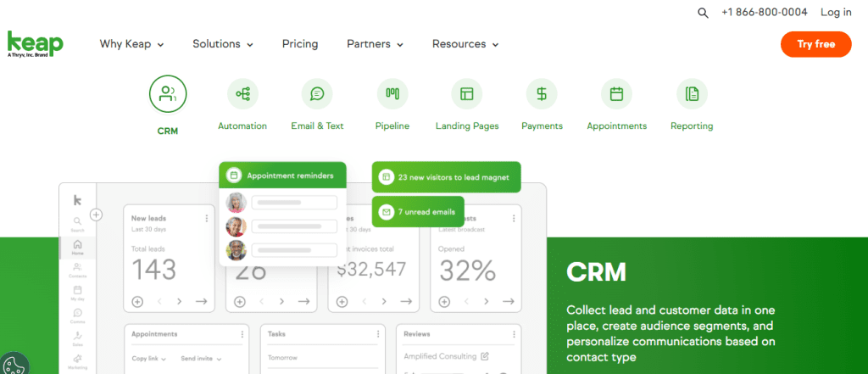Viewport: 868px width, 374px height.
Task: Click the mockup sidebar Search icon
Action: coord(77,220)
